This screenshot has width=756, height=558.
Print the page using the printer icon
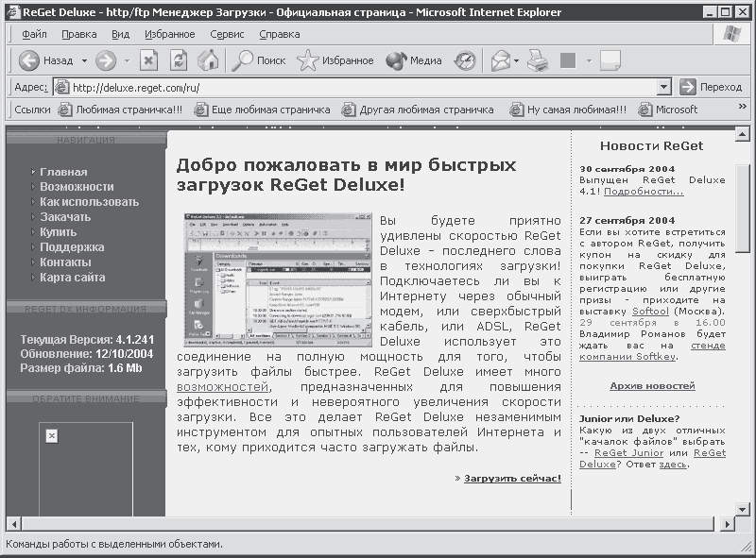(x=537, y=60)
